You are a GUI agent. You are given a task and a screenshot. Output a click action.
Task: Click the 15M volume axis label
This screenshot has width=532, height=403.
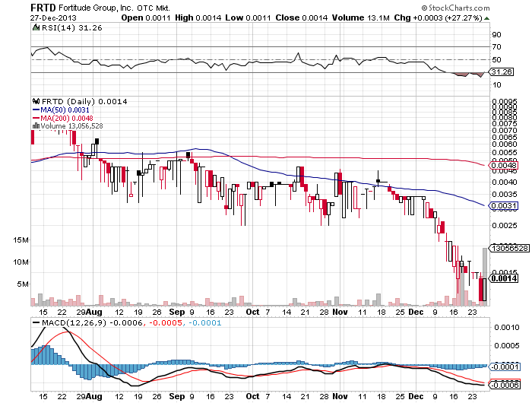[x=21, y=240]
